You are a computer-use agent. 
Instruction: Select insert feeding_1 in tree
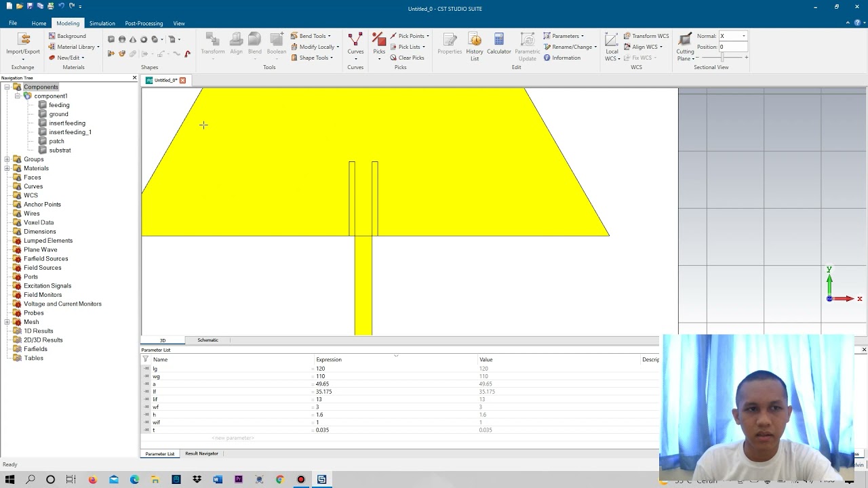(x=70, y=132)
